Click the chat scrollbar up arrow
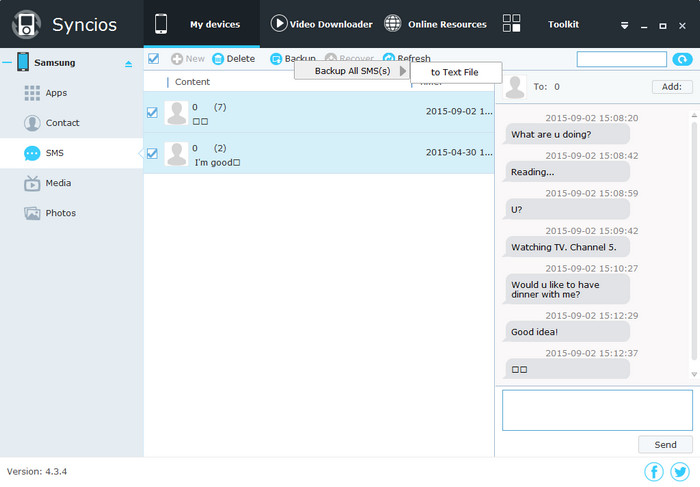The image size is (700, 487). pyautogui.click(x=694, y=115)
